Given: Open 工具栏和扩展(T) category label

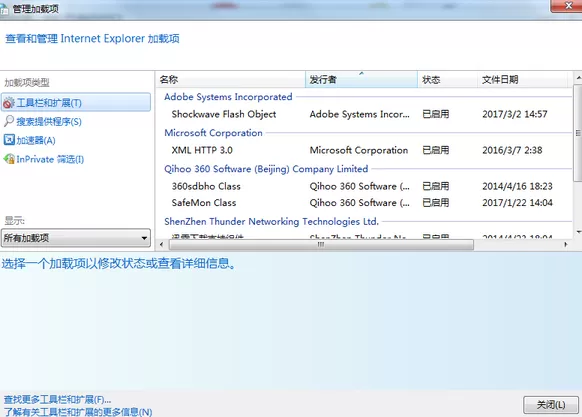Looking at the screenshot, I should pos(49,103).
